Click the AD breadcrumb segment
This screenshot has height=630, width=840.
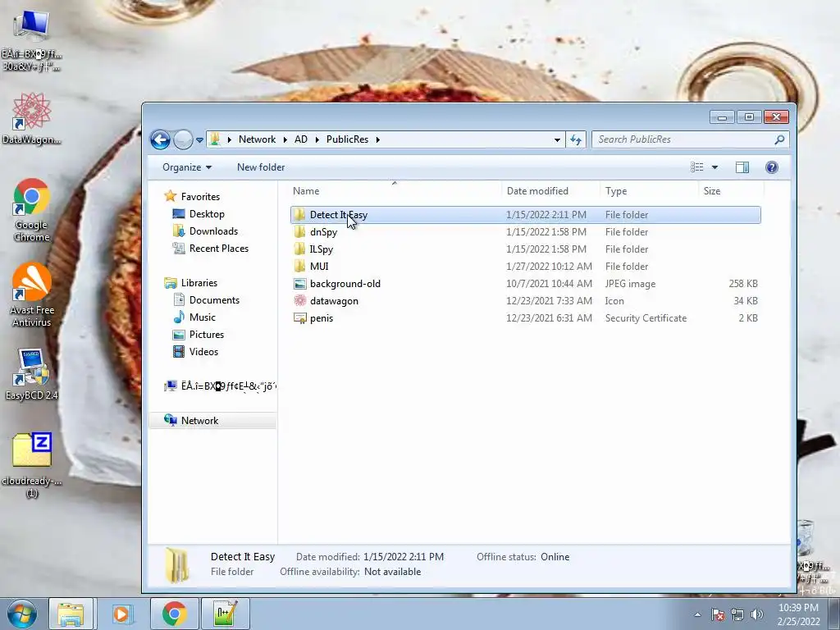(x=301, y=139)
